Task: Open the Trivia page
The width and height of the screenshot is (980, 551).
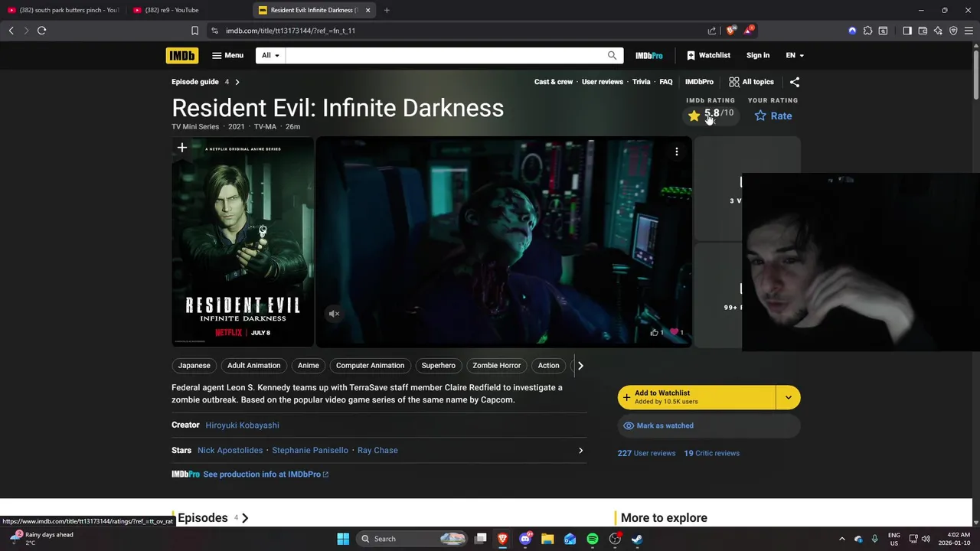Action: click(642, 82)
